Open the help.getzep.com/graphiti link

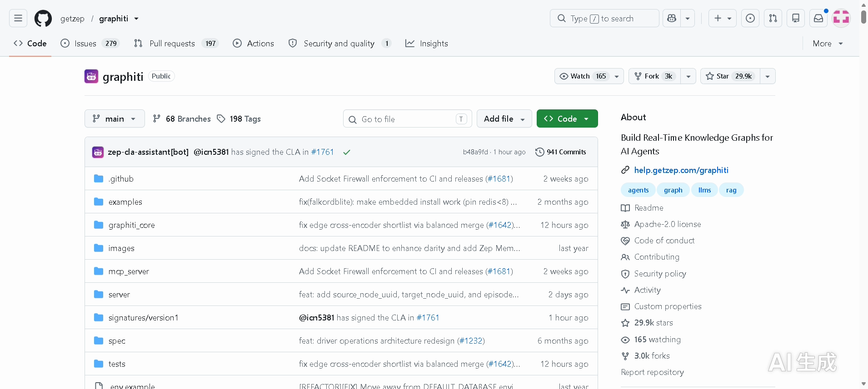coord(681,170)
